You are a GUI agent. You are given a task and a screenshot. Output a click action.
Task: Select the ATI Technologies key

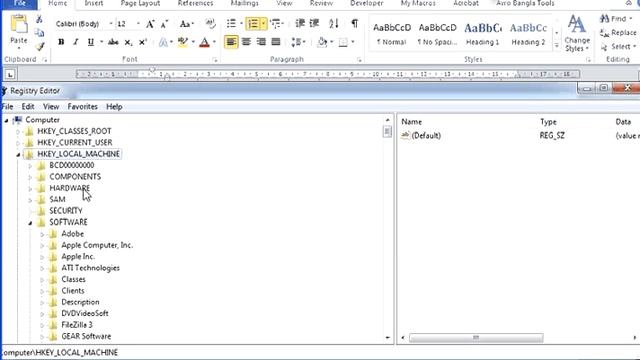(x=90, y=268)
